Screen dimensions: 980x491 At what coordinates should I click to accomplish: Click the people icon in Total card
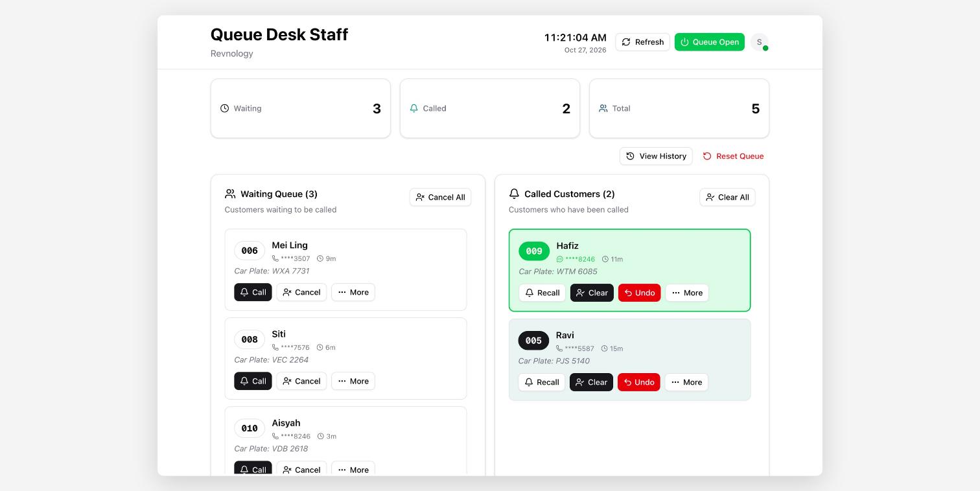(x=603, y=108)
